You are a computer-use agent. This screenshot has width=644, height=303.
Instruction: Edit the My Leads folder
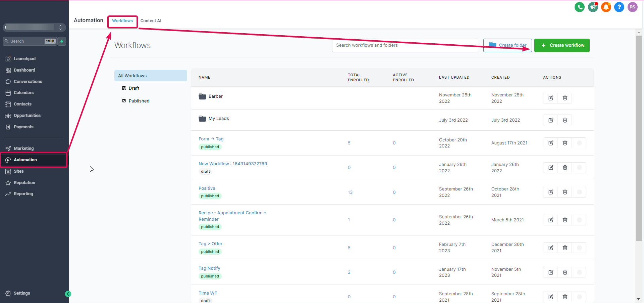pos(550,120)
